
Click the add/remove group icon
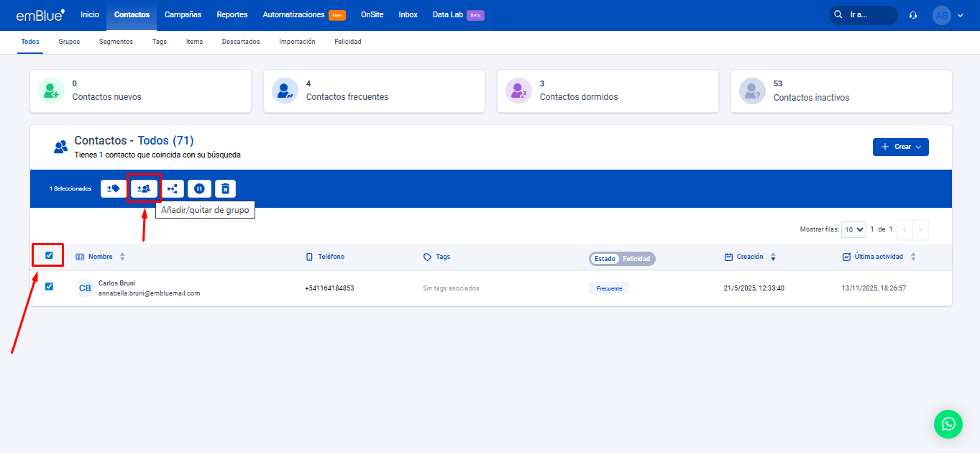coord(144,188)
